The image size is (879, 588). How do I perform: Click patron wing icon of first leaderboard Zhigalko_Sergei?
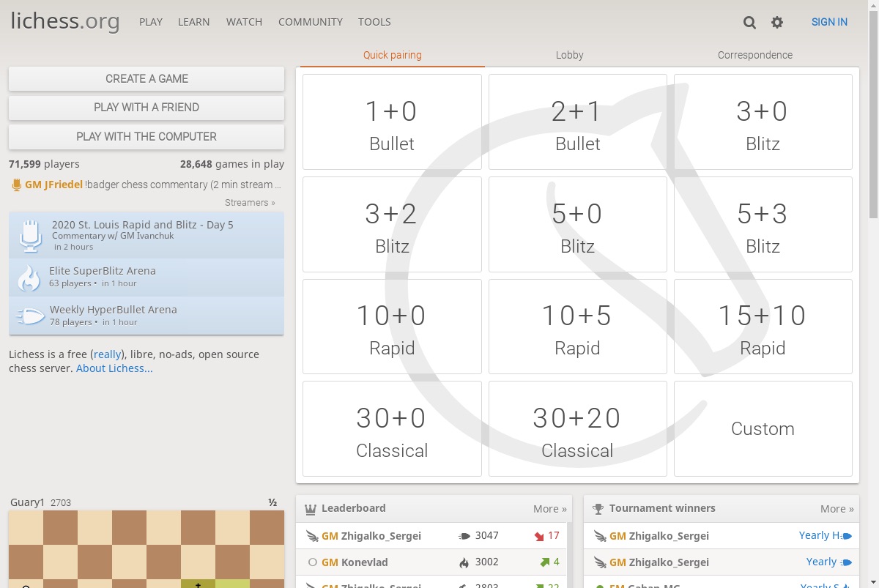(312, 536)
